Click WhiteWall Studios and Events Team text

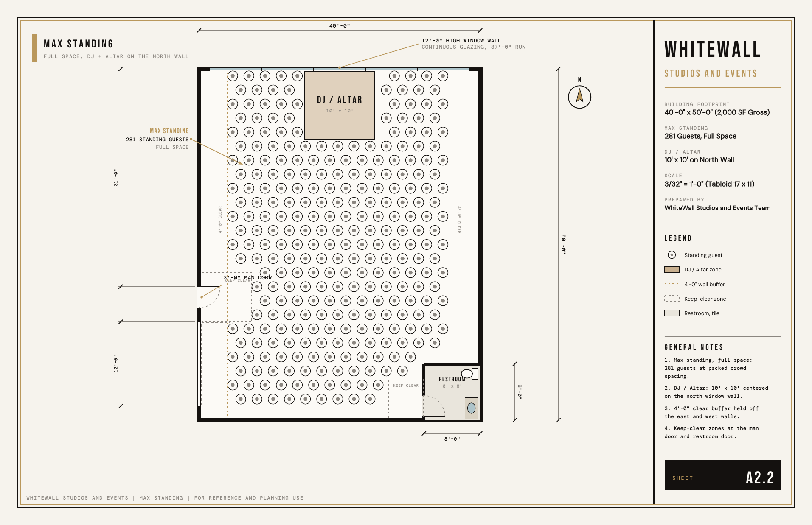pos(717,208)
